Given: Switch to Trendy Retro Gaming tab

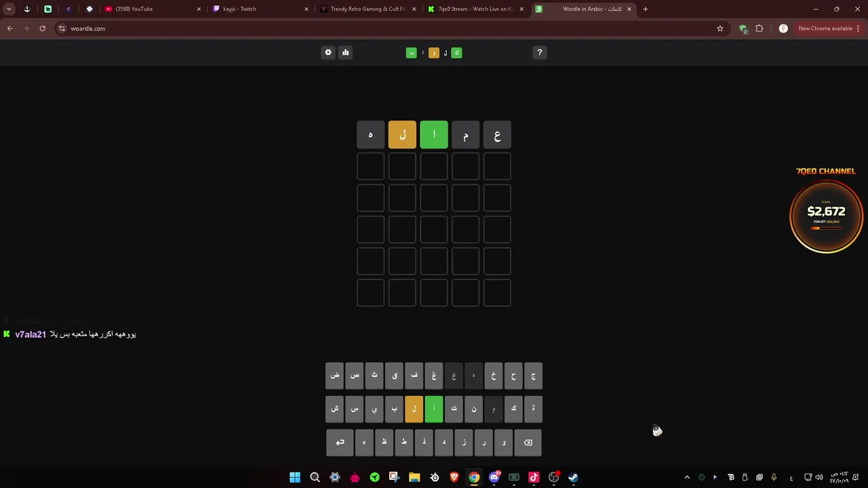Looking at the screenshot, I should [368, 9].
